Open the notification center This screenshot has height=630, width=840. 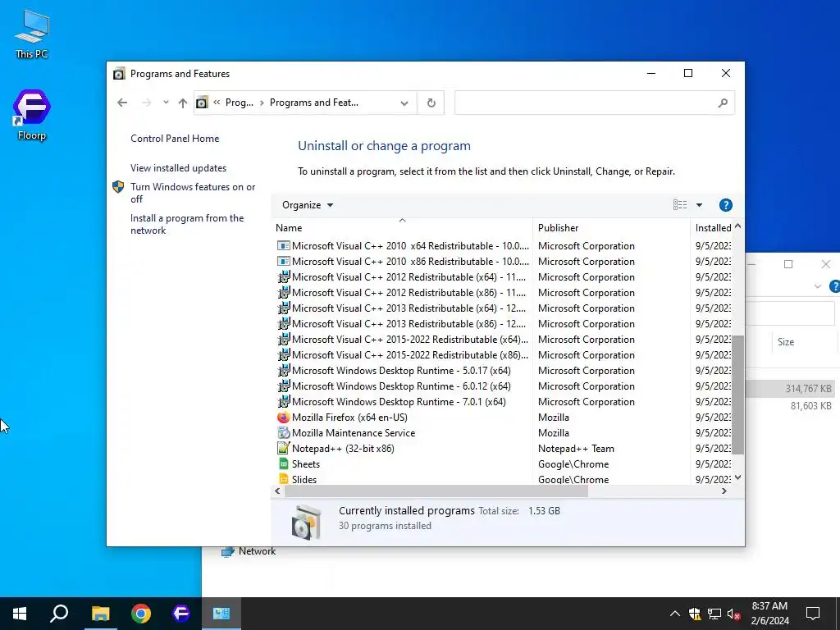(x=813, y=614)
